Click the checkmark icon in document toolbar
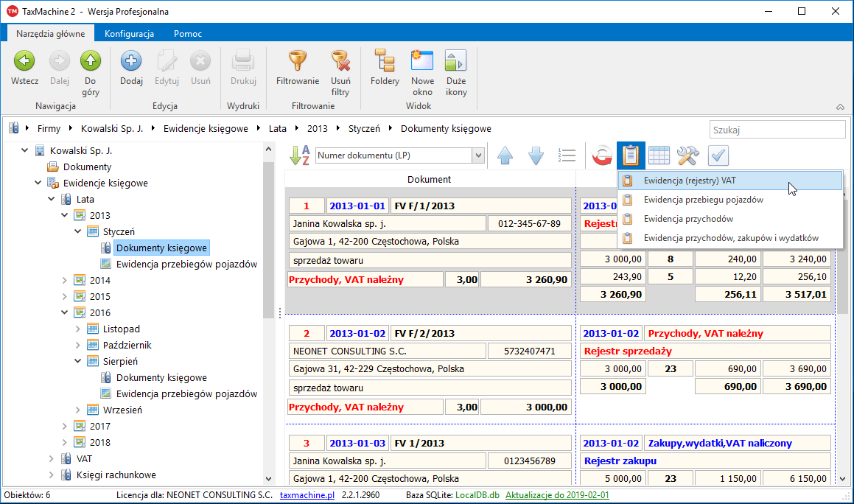 [x=718, y=155]
